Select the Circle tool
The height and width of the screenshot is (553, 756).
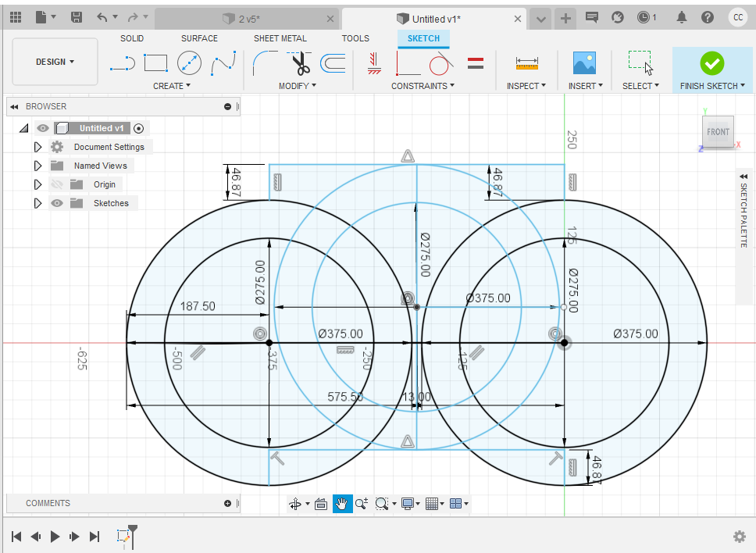click(189, 63)
